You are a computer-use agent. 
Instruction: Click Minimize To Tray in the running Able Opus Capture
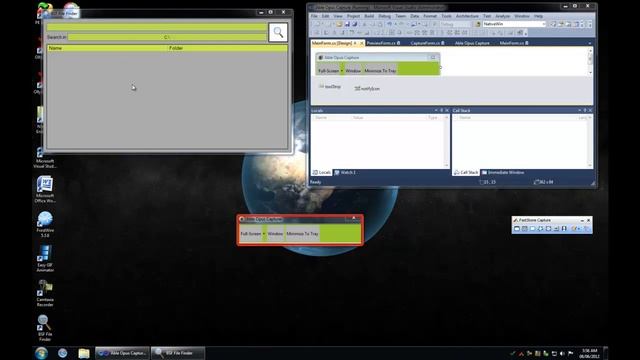click(x=302, y=234)
